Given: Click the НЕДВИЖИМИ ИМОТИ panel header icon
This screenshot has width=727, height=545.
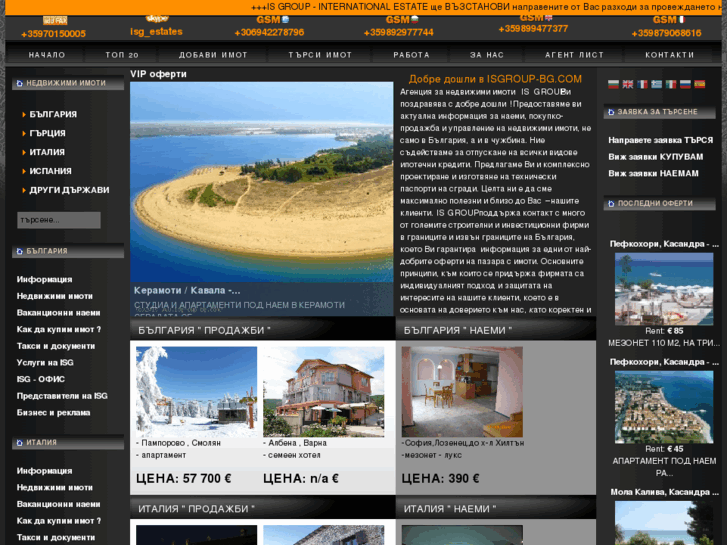Looking at the screenshot, I should point(19,83).
